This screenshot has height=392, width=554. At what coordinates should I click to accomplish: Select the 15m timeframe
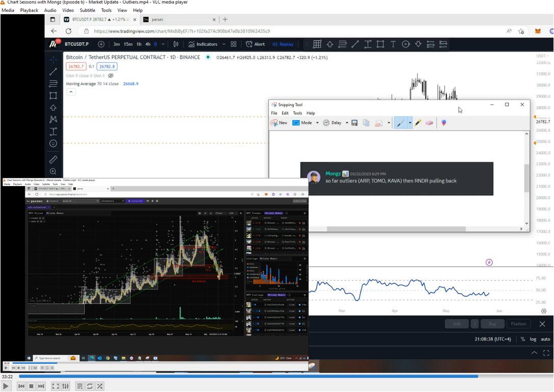pos(128,44)
